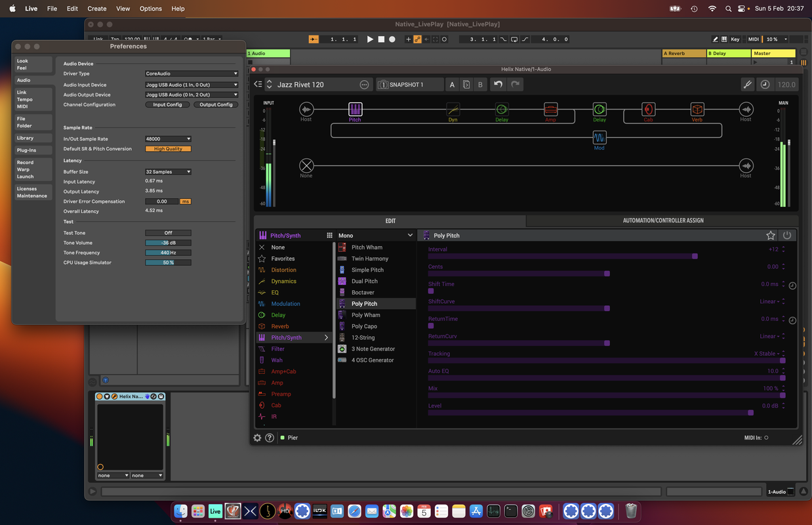
Task: Select the Amp block in the signal chain
Action: click(550, 110)
